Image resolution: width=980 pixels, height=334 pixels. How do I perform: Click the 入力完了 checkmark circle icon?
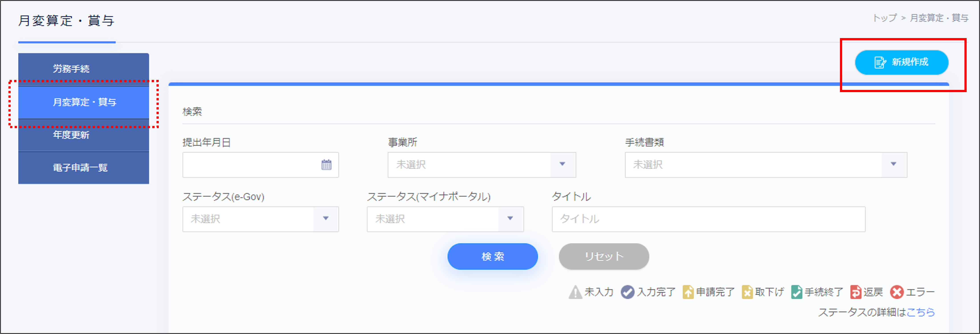(x=627, y=292)
